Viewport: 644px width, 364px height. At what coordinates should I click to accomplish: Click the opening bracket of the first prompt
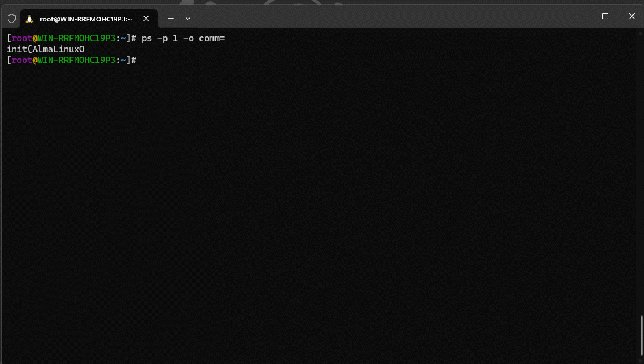(9, 38)
